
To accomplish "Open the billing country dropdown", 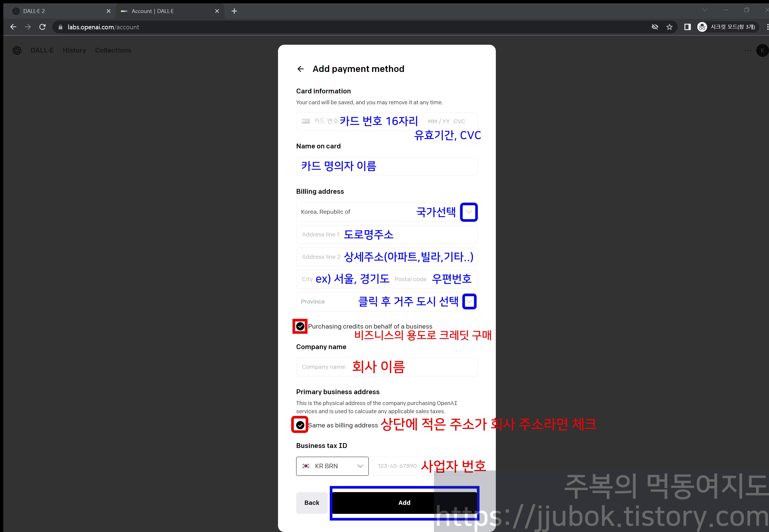I will 469,212.
